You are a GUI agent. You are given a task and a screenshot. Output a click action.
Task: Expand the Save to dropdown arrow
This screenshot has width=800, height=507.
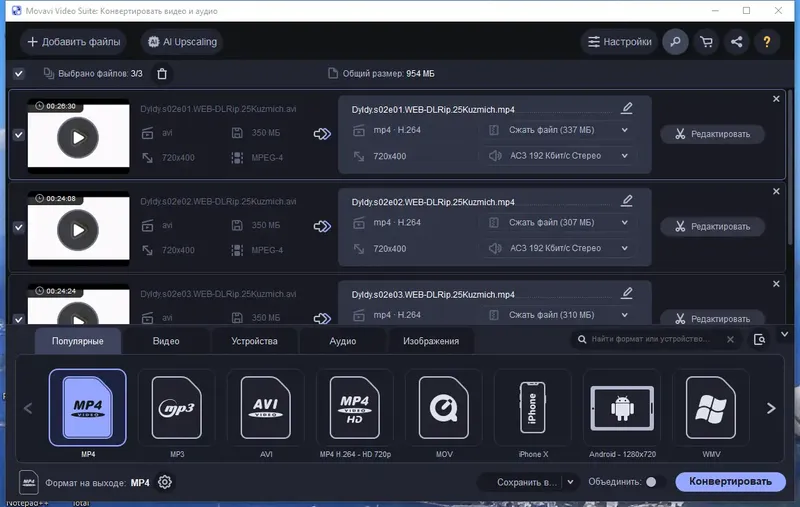tap(570, 483)
